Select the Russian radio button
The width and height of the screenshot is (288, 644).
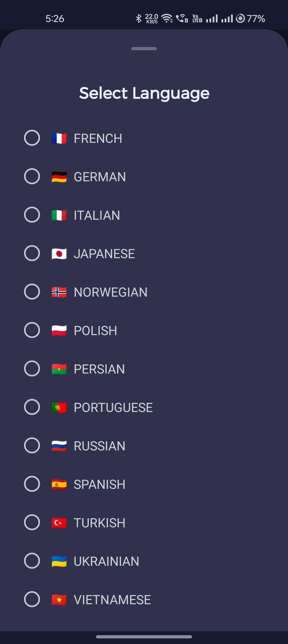coord(32,446)
